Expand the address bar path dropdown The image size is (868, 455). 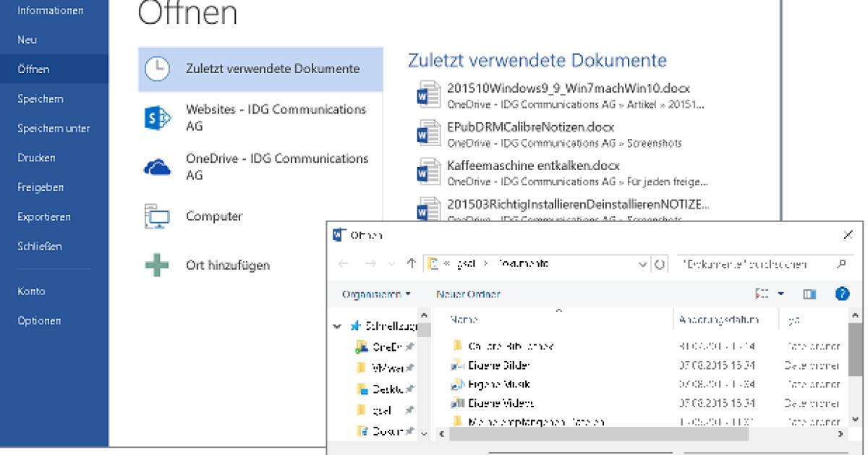click(644, 265)
